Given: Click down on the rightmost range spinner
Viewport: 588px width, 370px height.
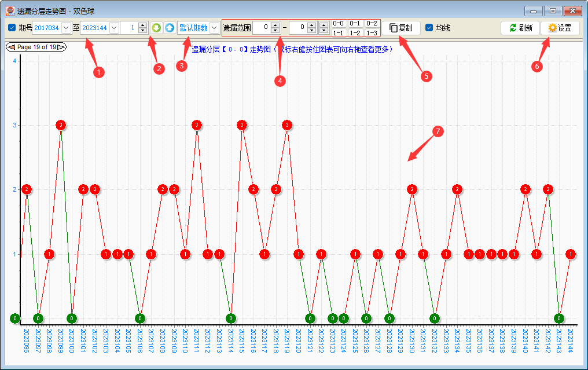Looking at the screenshot, I should 324,30.
